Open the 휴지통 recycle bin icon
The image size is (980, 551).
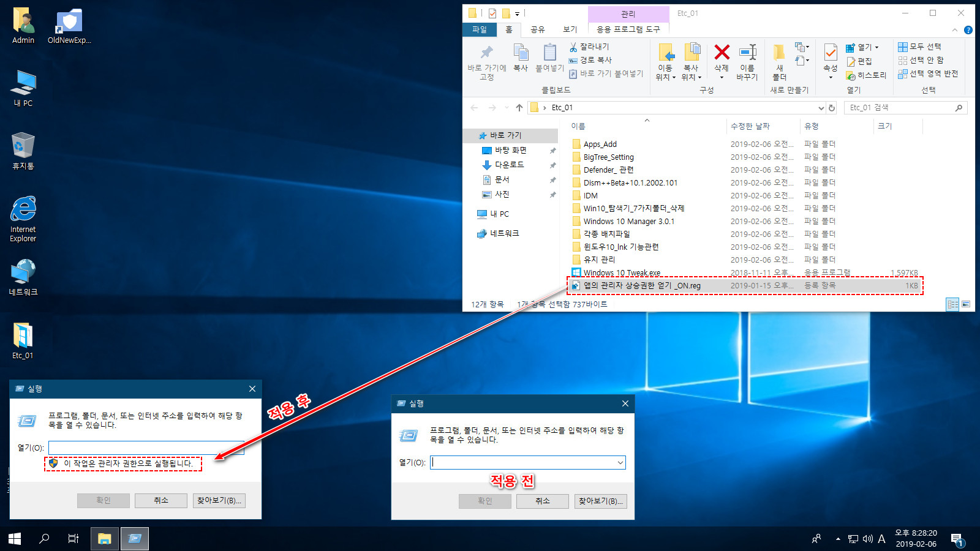pos(23,151)
